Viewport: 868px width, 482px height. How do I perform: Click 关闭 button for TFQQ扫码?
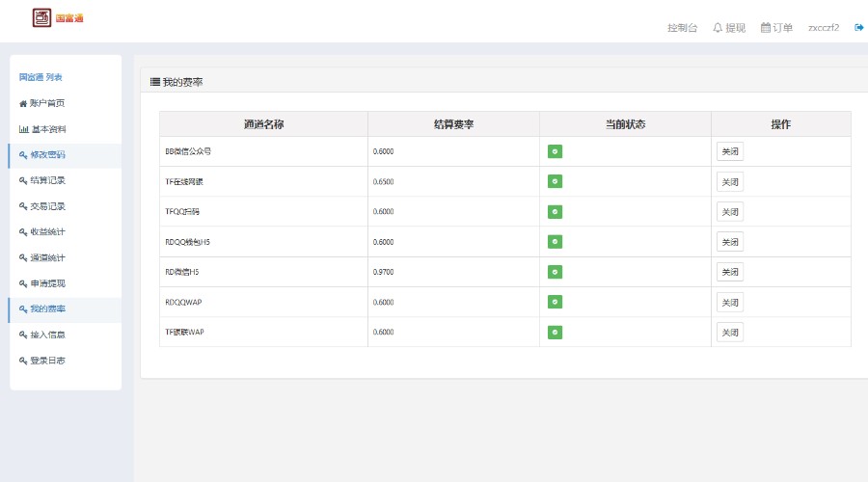pyautogui.click(x=730, y=212)
